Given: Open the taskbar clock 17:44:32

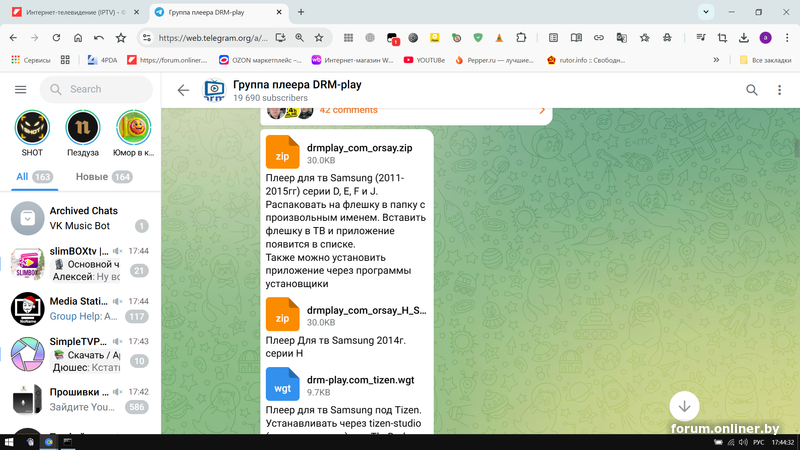Looking at the screenshot, I should click(x=783, y=442).
